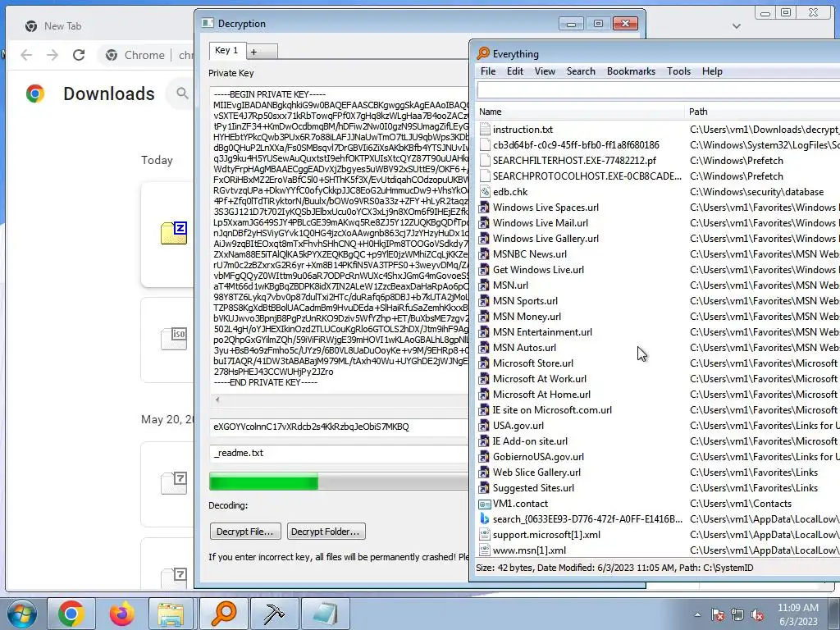Screen dimensions: 840x630
Task: Open File Explorer from the taskbar
Action: point(171,614)
